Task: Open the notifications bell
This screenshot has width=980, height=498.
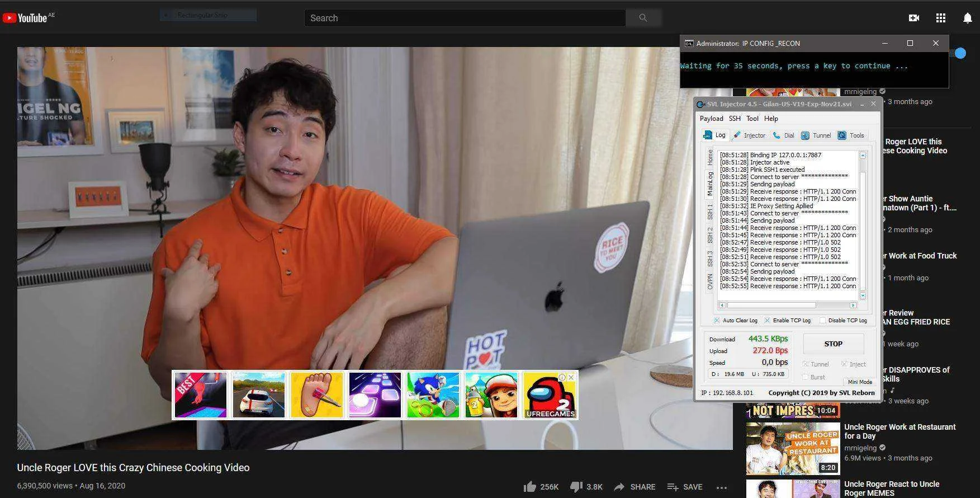Action: [967, 18]
